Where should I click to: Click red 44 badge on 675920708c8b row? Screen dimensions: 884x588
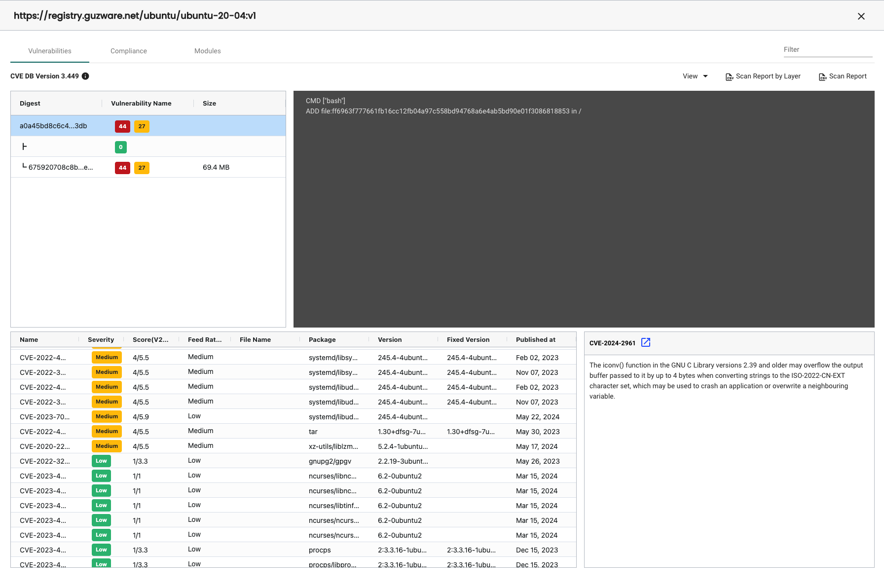coord(122,168)
